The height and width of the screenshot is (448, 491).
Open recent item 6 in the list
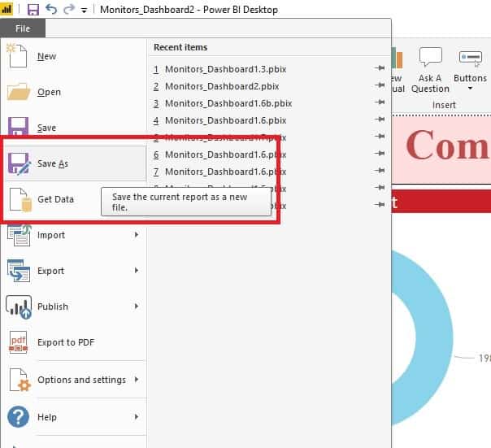click(x=225, y=154)
